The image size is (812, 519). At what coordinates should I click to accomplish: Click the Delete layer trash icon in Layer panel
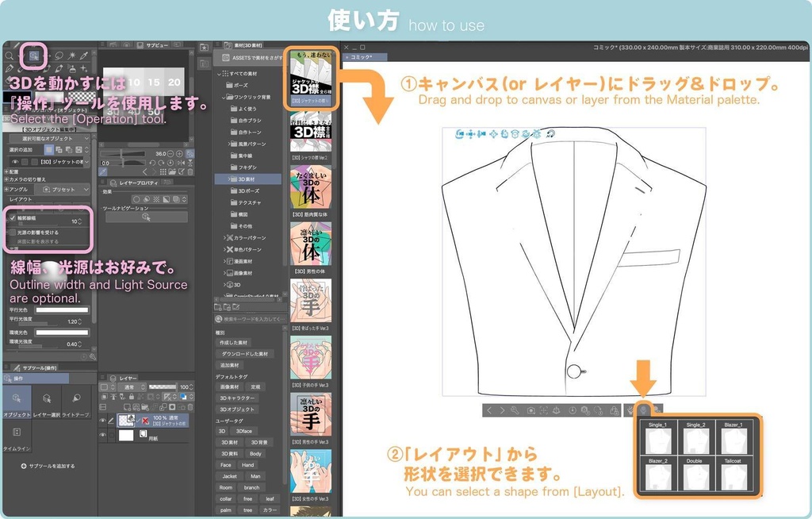point(190,407)
